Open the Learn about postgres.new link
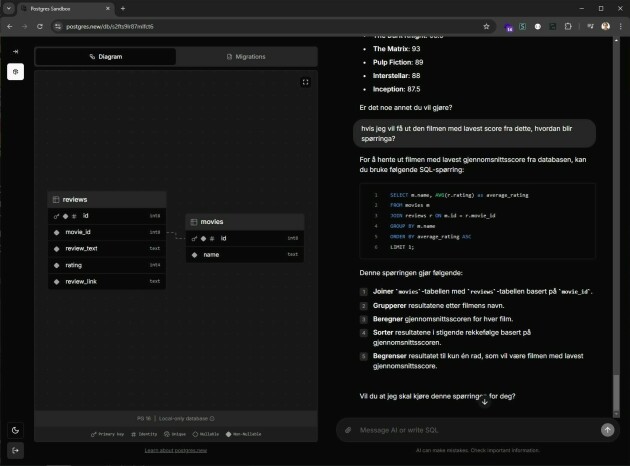Image resolution: width=630 pixels, height=466 pixels. 176,450
